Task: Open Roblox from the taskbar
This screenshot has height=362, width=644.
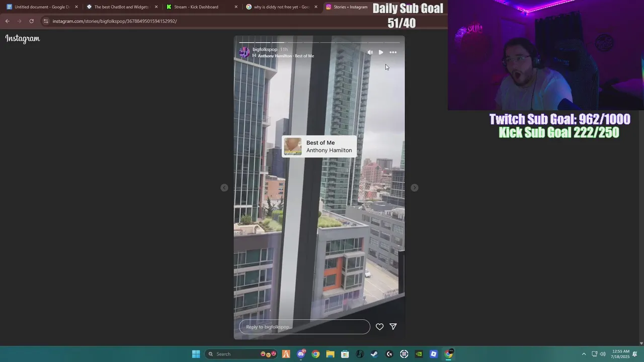Action: click(x=433, y=354)
